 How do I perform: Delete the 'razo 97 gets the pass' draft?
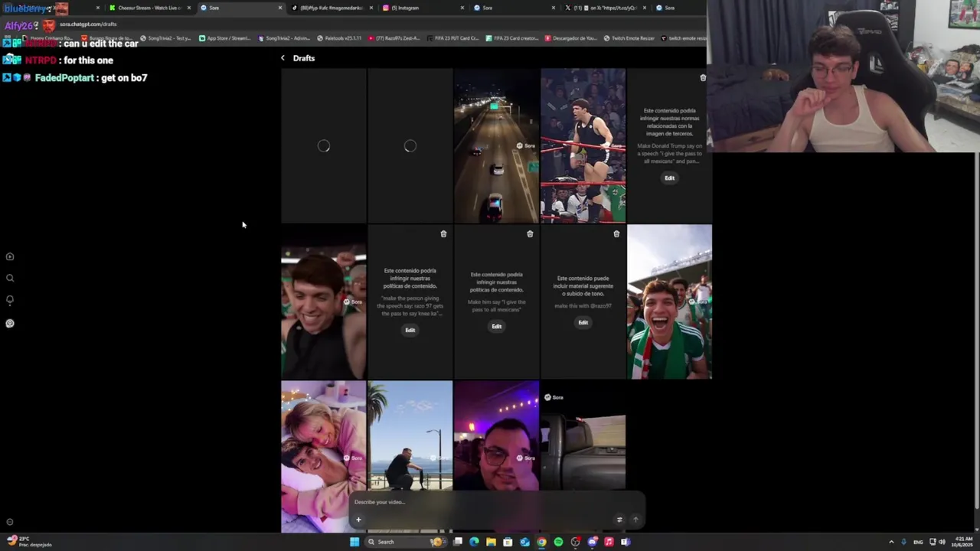[x=443, y=234]
